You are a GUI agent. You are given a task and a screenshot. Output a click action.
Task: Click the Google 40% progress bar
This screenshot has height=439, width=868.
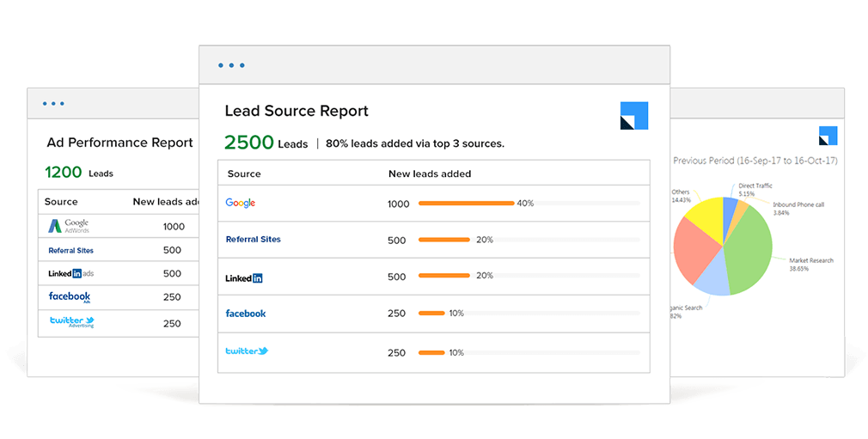coord(466,203)
